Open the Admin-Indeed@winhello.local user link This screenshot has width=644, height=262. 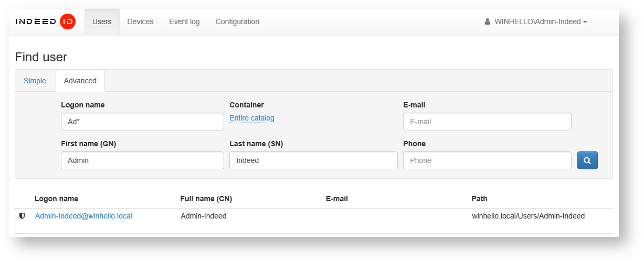[83, 216]
